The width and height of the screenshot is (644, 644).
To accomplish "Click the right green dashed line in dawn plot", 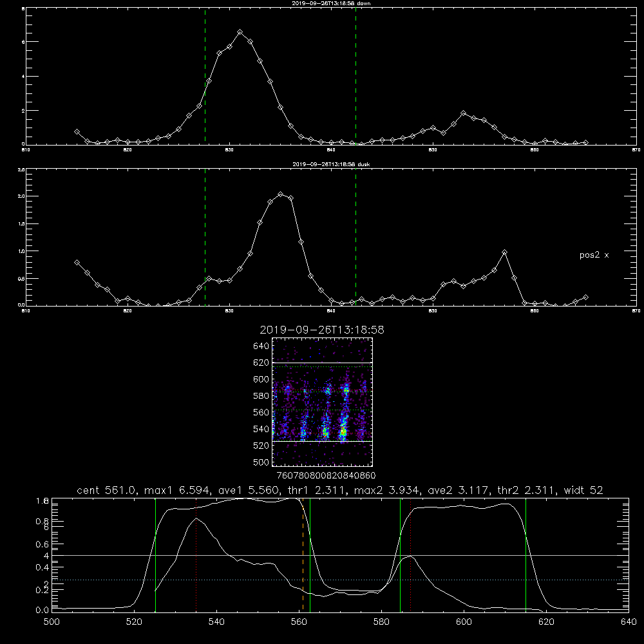I will 355,76.
